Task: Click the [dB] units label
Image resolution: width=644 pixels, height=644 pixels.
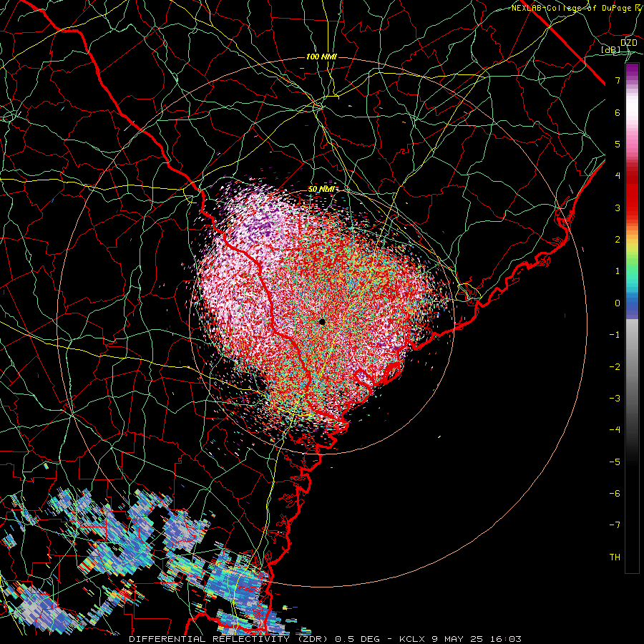Action: click(611, 49)
